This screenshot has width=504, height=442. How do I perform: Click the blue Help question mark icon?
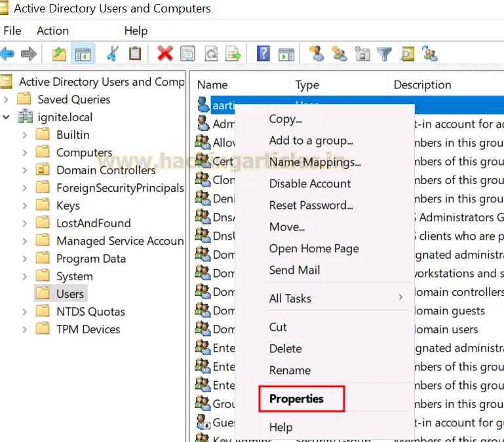[263, 54]
